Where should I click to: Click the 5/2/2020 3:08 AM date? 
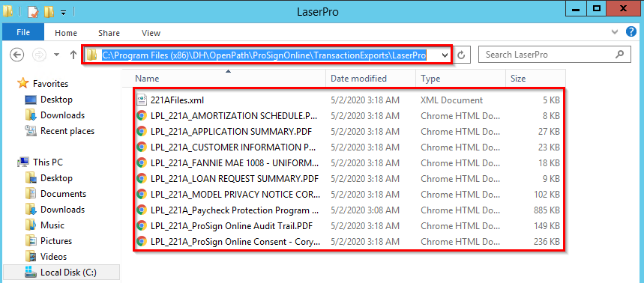click(x=364, y=210)
